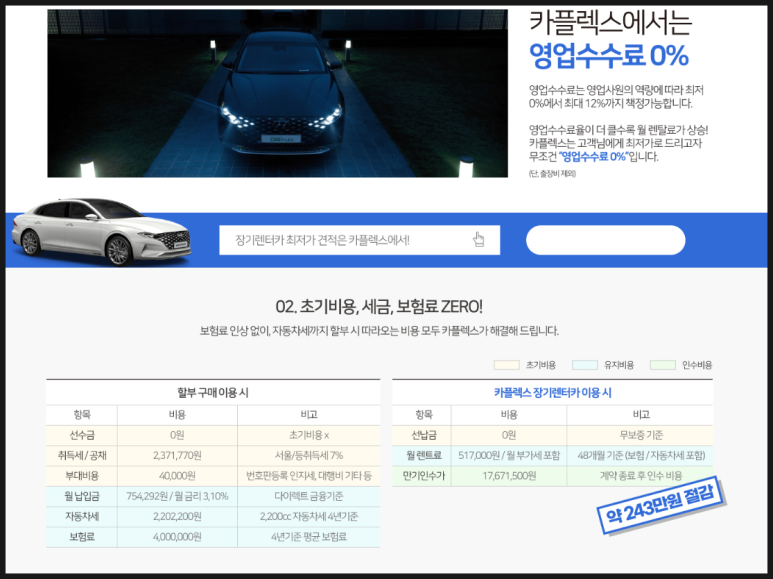Click the '2,200cc 자동차세 4년기준' remark cell

(309, 516)
